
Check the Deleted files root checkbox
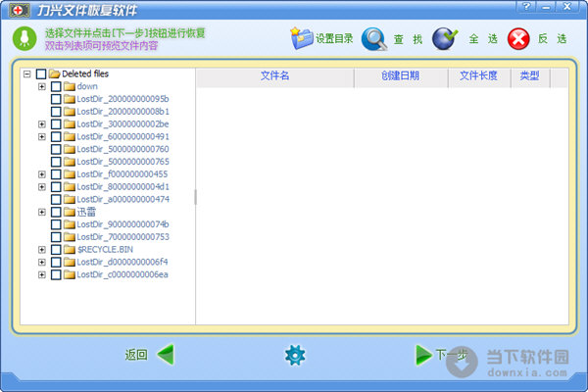[x=41, y=73]
